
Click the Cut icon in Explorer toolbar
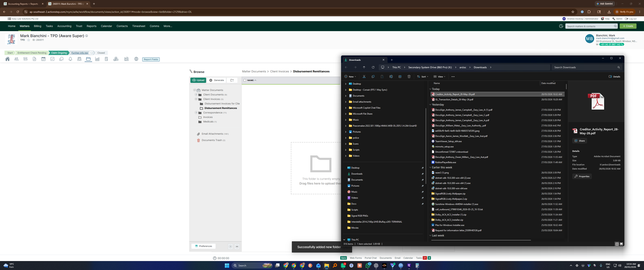tap(364, 77)
